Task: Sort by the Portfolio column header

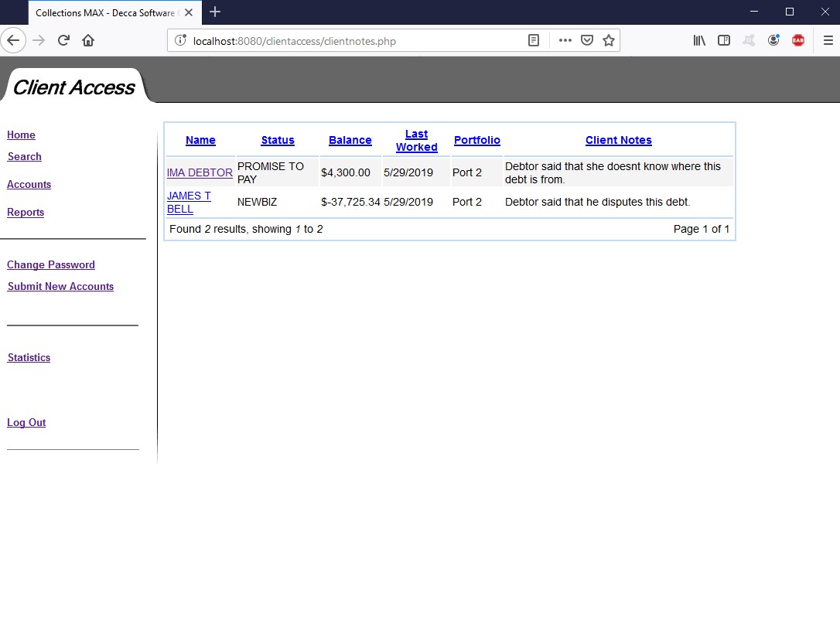Action: [476, 140]
